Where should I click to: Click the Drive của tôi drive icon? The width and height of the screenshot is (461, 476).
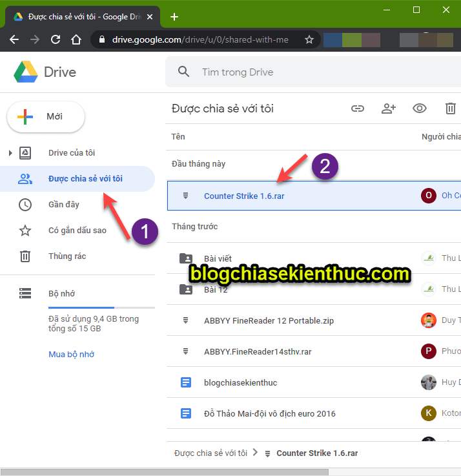pos(25,153)
